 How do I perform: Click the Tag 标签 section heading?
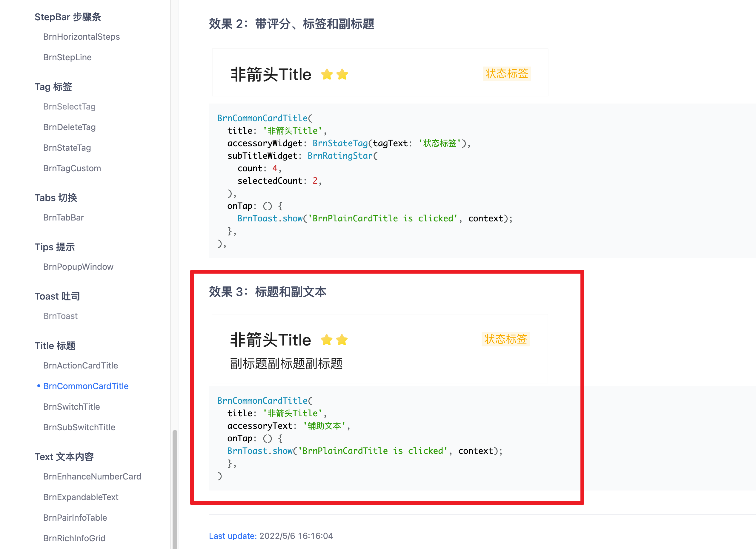(x=53, y=87)
